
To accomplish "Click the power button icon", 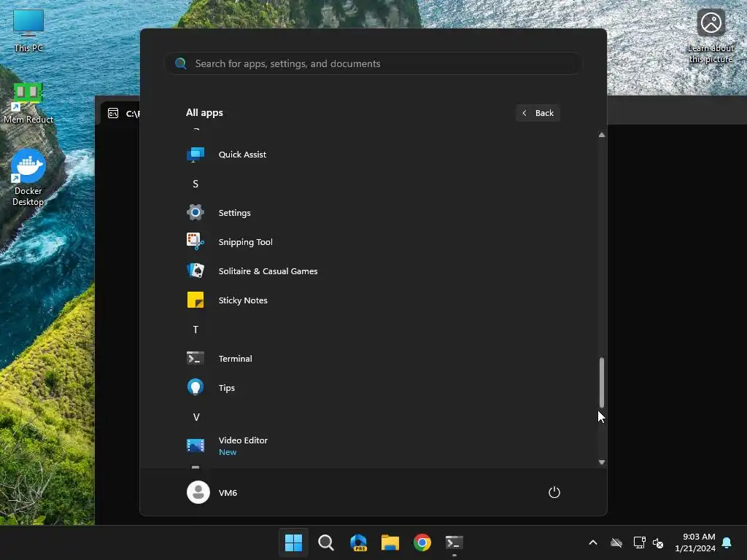I will click(554, 492).
